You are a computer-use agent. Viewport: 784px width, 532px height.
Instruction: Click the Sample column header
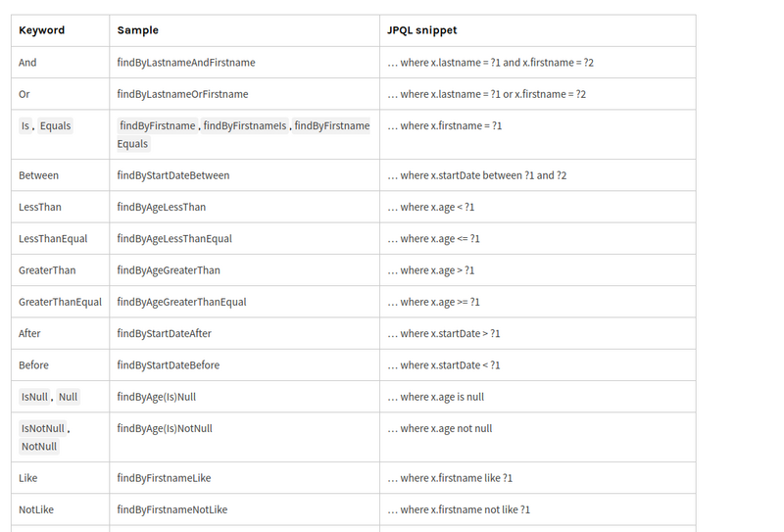click(x=137, y=30)
